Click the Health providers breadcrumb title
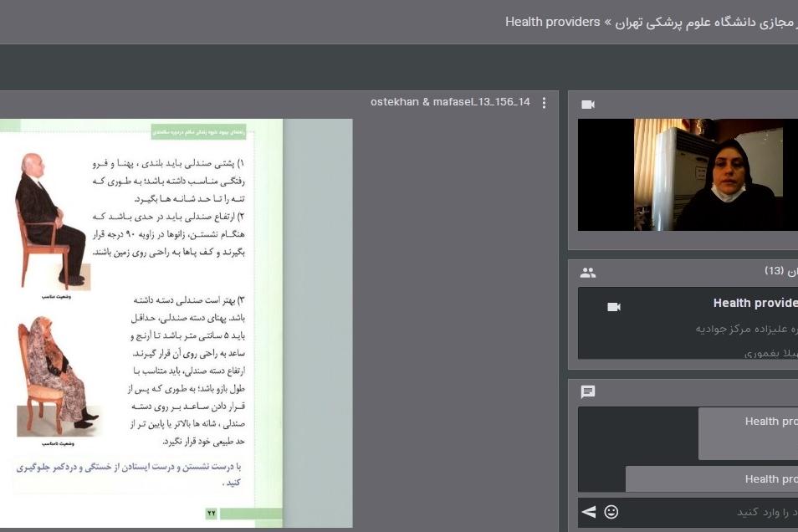The image size is (798, 532). (x=553, y=22)
